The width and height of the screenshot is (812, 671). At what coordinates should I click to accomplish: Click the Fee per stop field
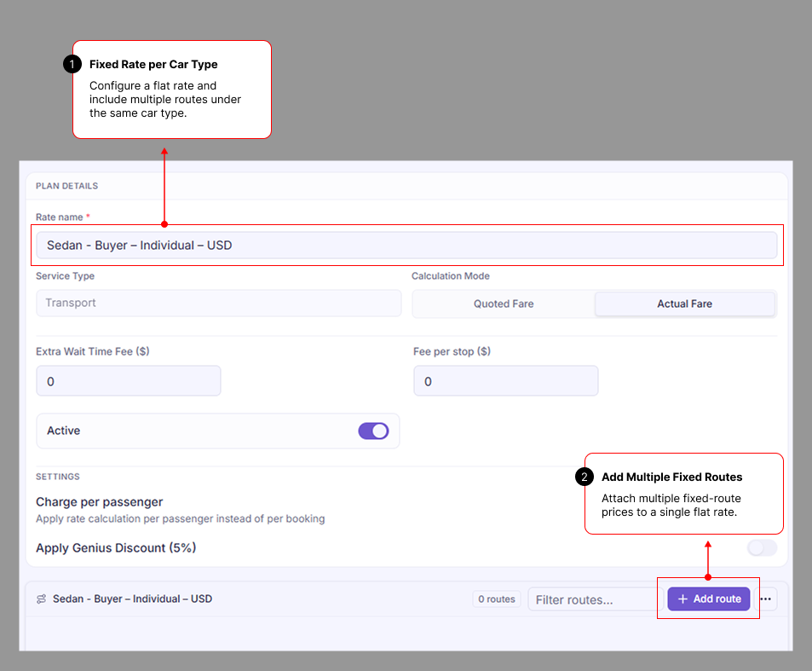click(x=506, y=381)
